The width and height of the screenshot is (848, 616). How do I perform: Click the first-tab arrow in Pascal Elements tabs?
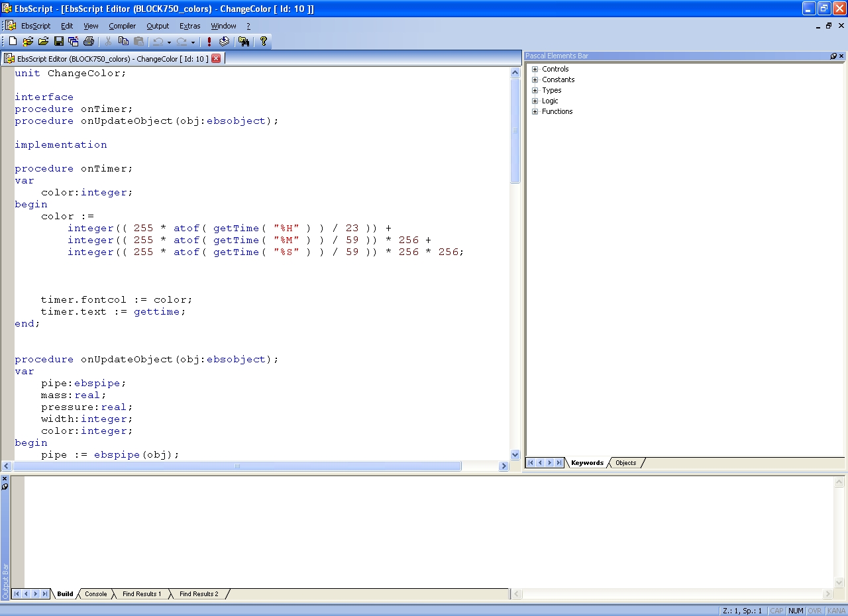(531, 463)
